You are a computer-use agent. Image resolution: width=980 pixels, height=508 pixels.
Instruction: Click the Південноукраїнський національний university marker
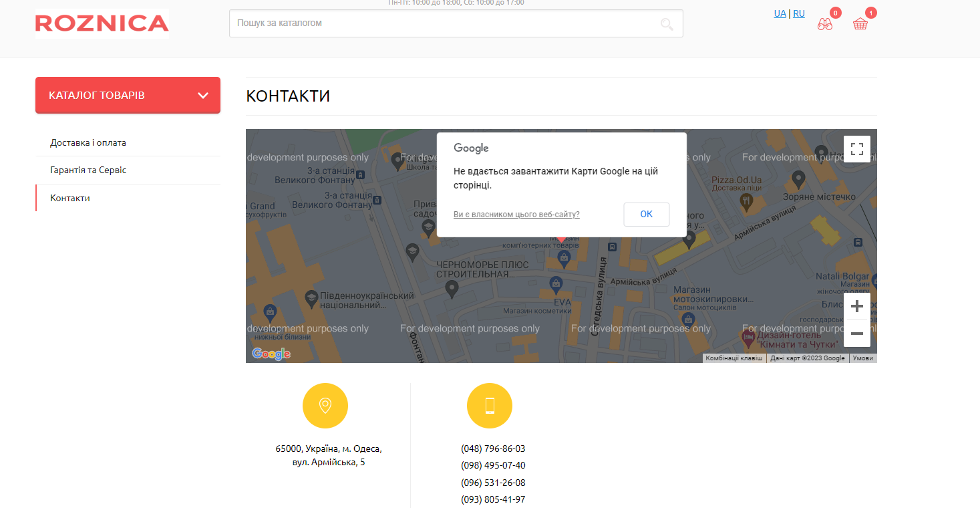pyautogui.click(x=311, y=299)
